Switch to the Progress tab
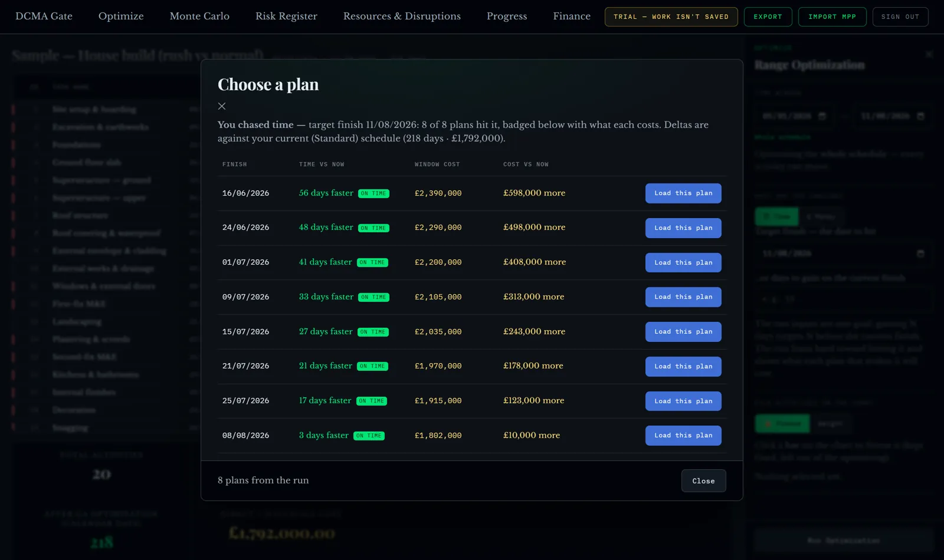 (x=507, y=17)
